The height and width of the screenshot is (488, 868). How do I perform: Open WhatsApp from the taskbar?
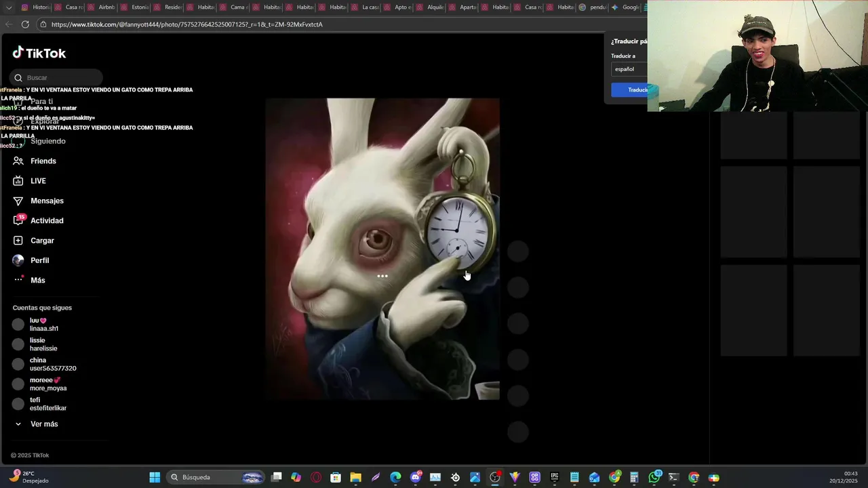point(654,477)
